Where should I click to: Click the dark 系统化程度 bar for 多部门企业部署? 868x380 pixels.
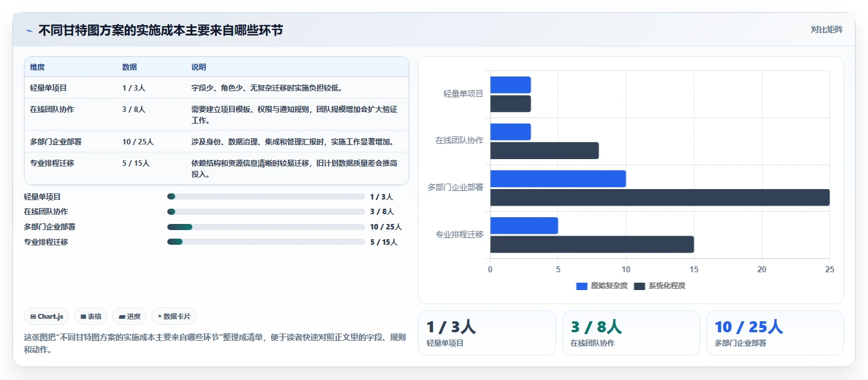click(x=660, y=198)
